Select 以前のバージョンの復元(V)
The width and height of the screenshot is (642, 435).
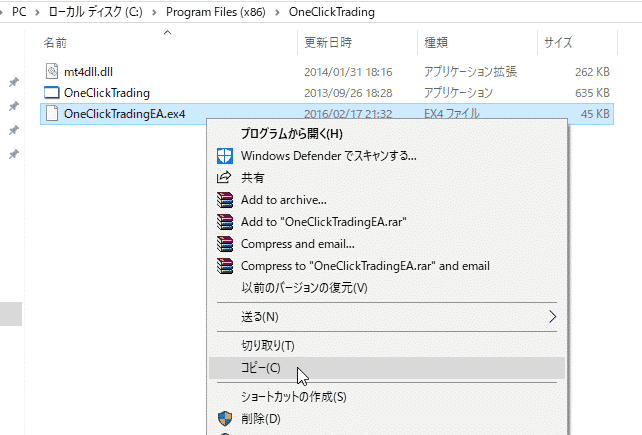pyautogui.click(x=387, y=288)
